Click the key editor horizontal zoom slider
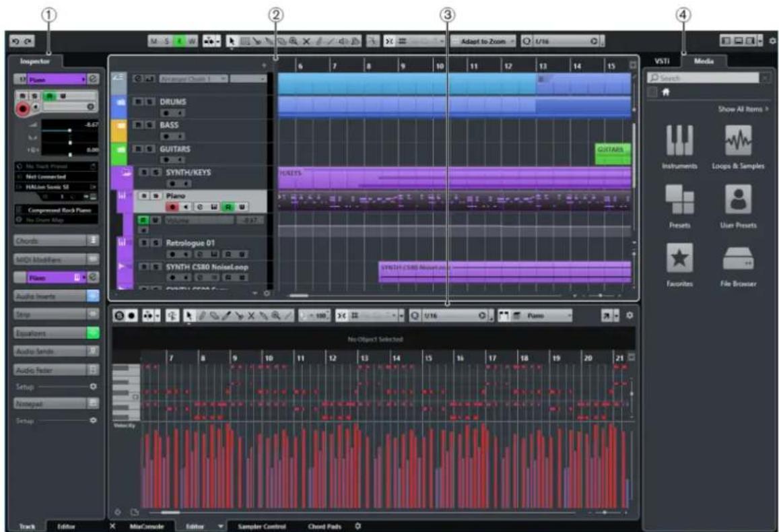 tap(604, 512)
